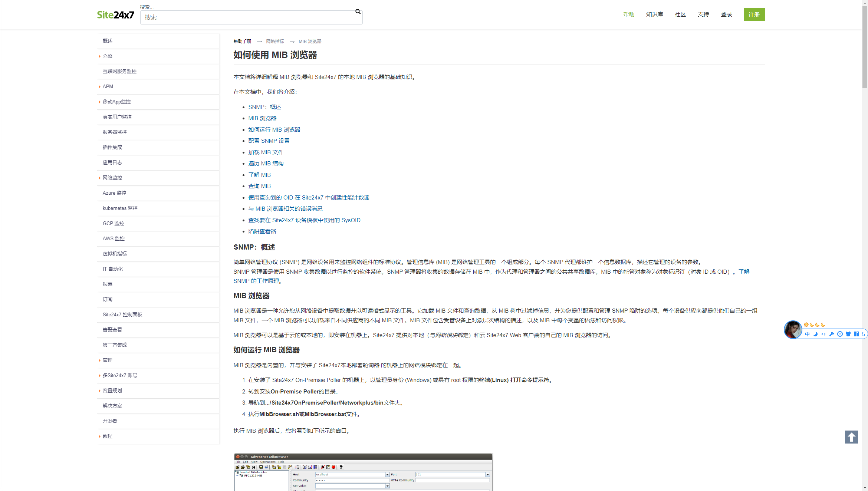This screenshot has width=868, height=491.
Task: Open the 加载 MIB 文件 link
Action: (266, 152)
